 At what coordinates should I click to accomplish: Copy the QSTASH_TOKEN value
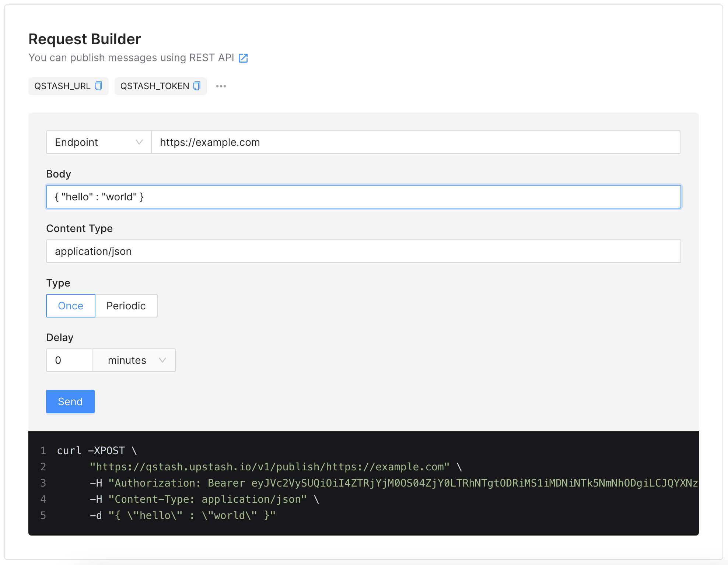click(197, 86)
